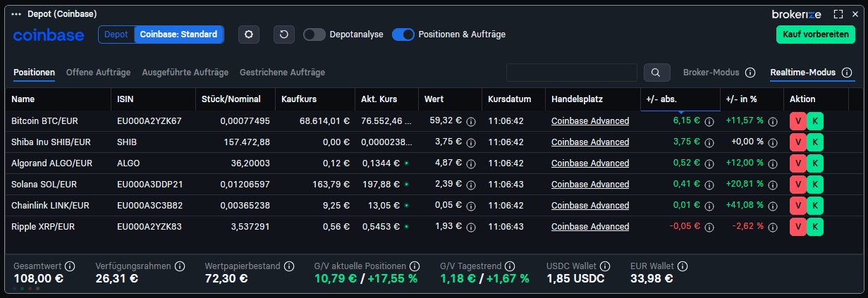Buy Ripple XRP via green K button
Screen dimensions: 868x298
(x=814, y=227)
